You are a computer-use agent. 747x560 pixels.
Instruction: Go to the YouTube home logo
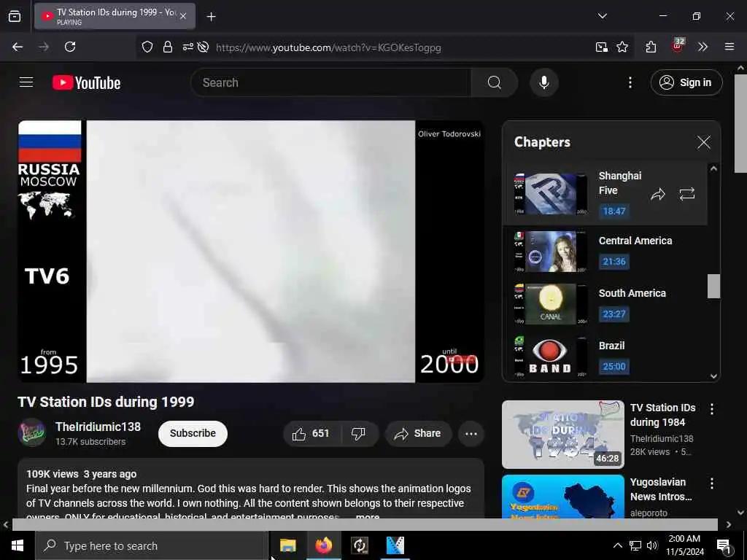86,82
